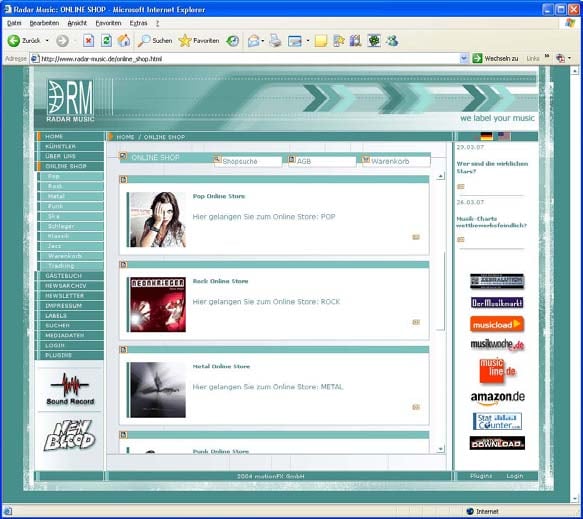Select German flag language icon
583x519 pixels.
click(486, 136)
